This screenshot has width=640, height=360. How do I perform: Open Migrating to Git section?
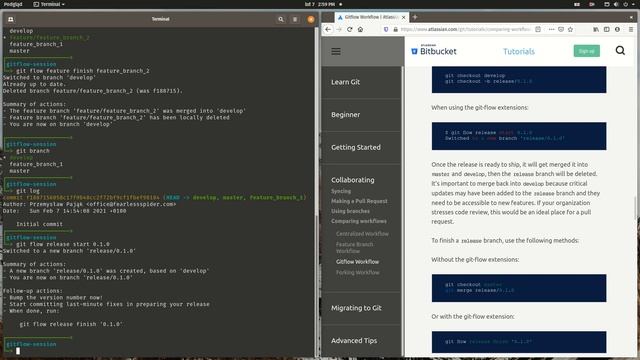coord(356,308)
